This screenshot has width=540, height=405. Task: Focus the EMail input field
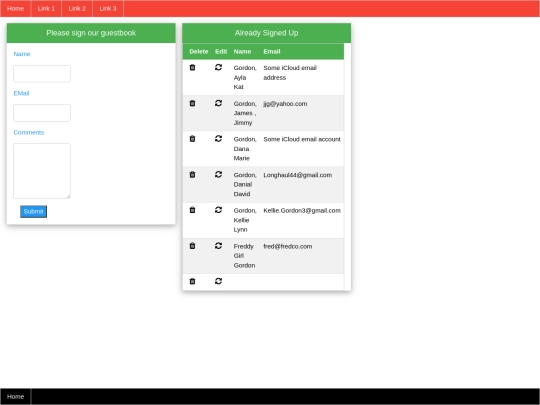(x=42, y=113)
